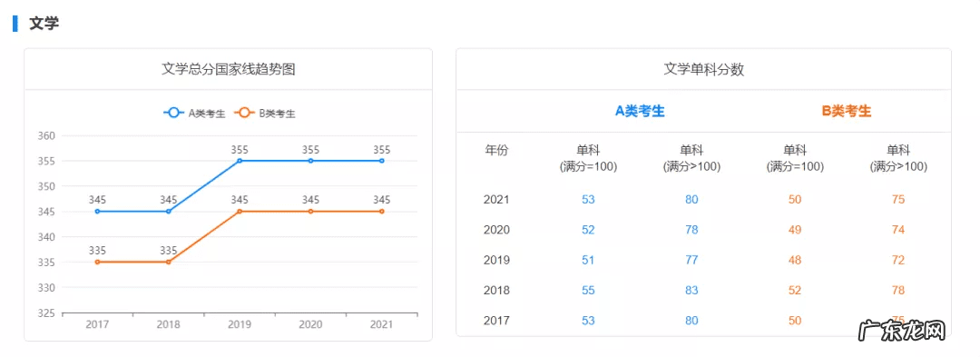Image resolution: width=980 pixels, height=357 pixels.
Task: Click year 2018 in the table
Action: tap(497, 291)
